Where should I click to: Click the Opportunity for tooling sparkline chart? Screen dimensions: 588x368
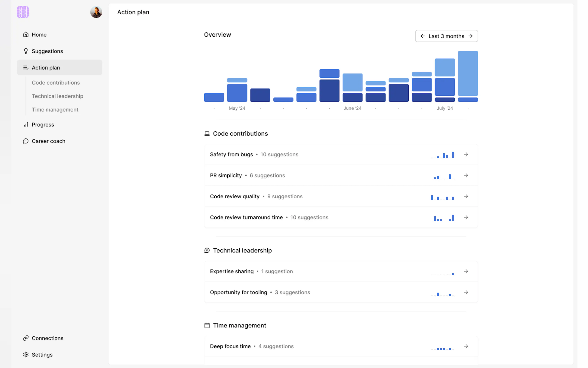[x=442, y=294]
